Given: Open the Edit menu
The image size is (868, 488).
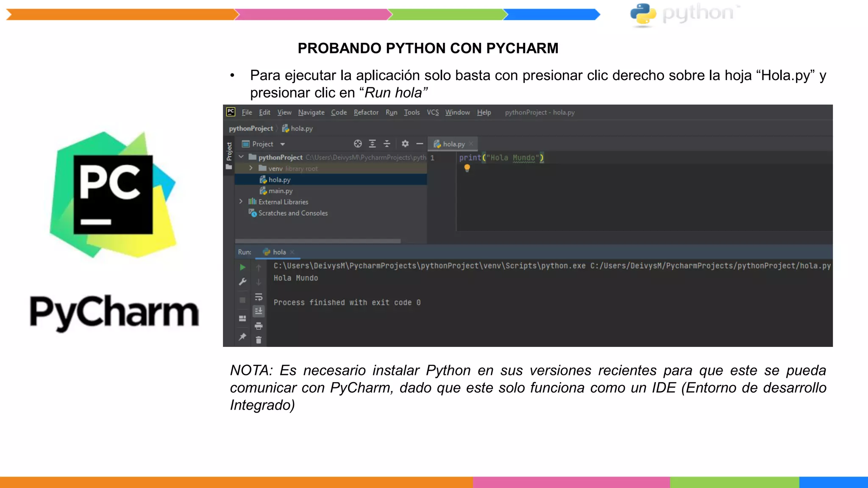Looking at the screenshot, I should point(264,112).
